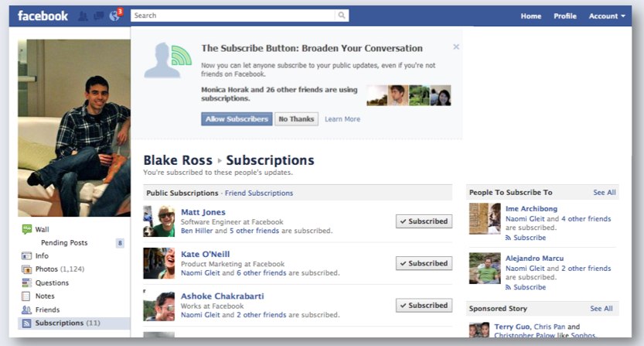Open Matt Jones profile name link
Screen dimensions: 644x346
pos(203,212)
